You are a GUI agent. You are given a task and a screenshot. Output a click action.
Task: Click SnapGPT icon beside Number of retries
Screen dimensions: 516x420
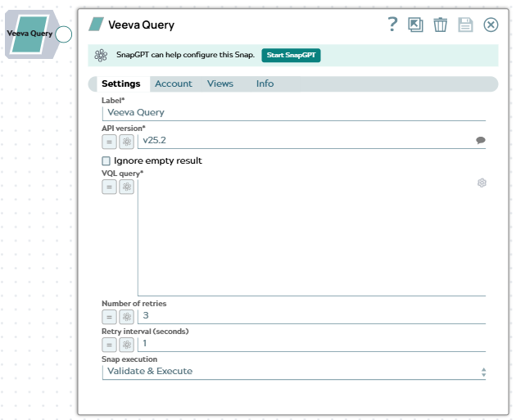click(x=126, y=317)
